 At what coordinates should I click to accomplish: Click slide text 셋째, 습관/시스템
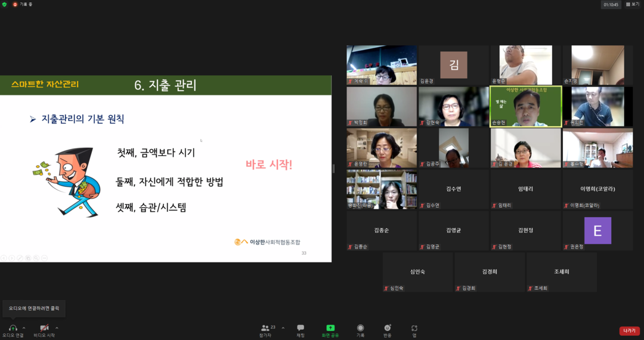(151, 208)
